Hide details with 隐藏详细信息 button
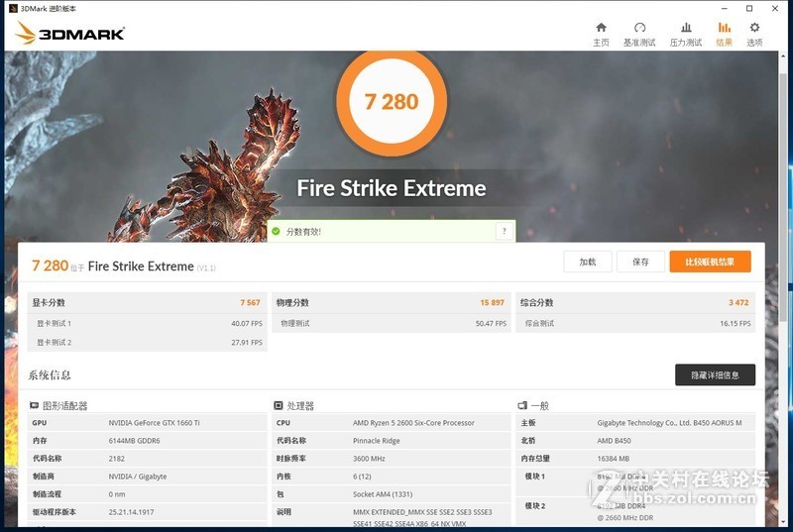The height and width of the screenshot is (532, 793). (715, 374)
